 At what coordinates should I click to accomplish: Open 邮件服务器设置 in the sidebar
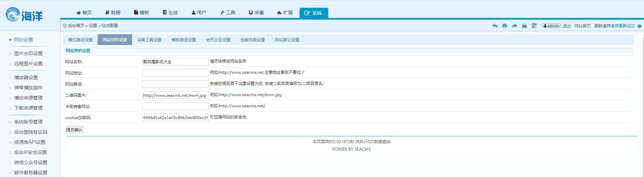click(31, 173)
